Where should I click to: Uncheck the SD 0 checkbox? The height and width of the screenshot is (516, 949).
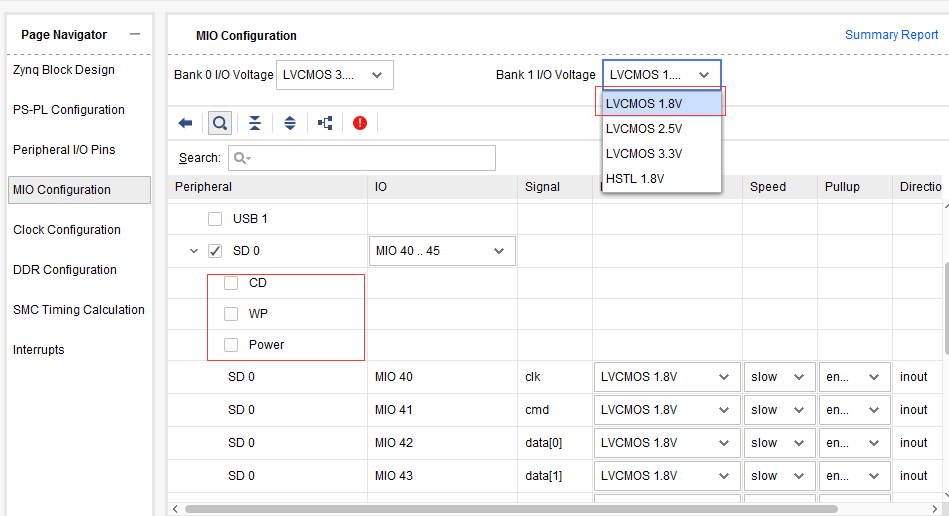pyautogui.click(x=215, y=251)
